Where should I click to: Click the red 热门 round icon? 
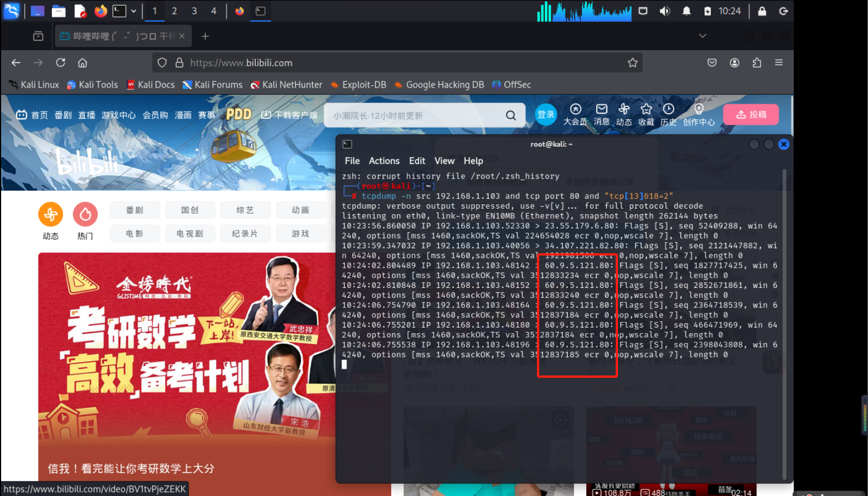tap(85, 214)
